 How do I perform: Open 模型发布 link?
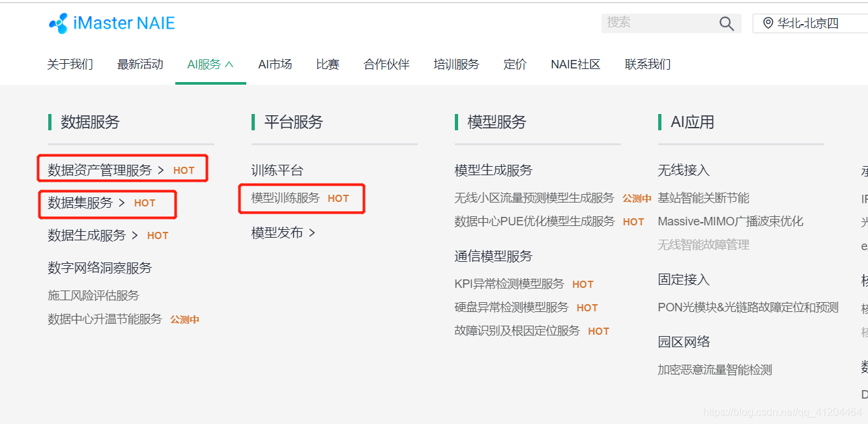coord(277,233)
